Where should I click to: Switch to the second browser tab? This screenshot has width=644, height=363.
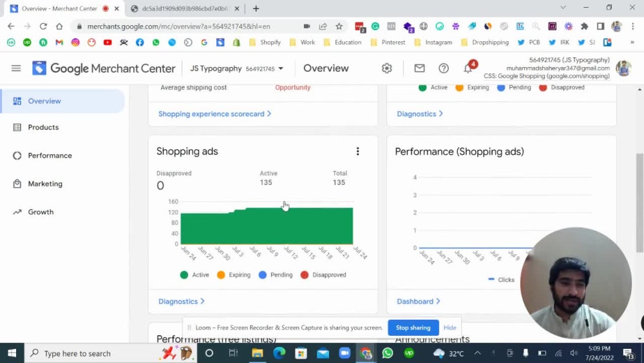point(185,8)
